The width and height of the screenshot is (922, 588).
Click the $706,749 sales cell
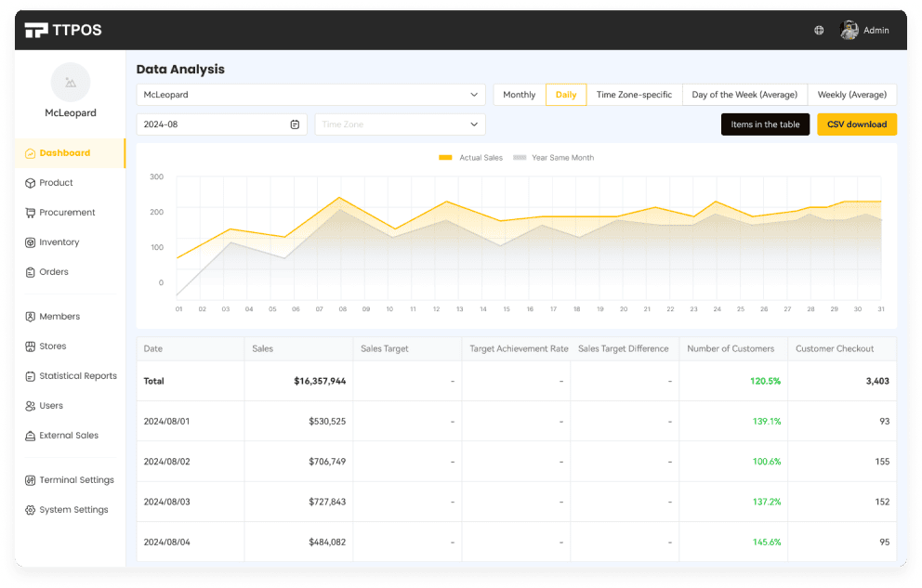[x=327, y=462]
